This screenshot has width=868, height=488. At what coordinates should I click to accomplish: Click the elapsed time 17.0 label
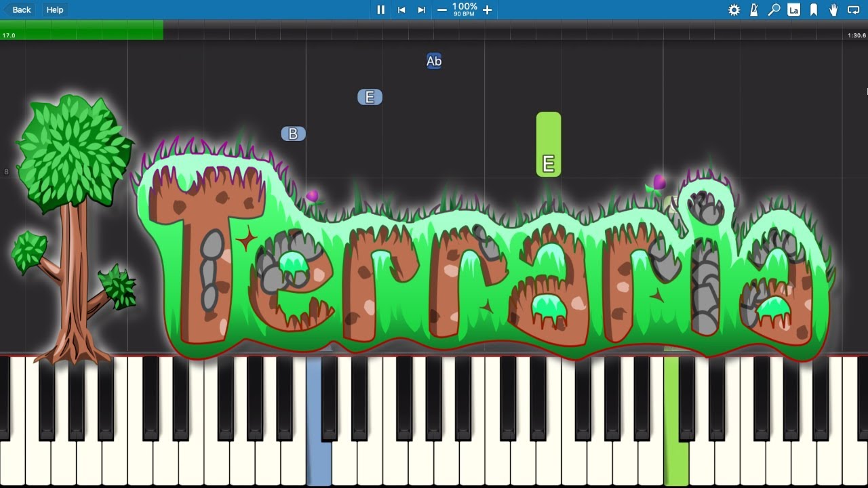[x=9, y=35]
